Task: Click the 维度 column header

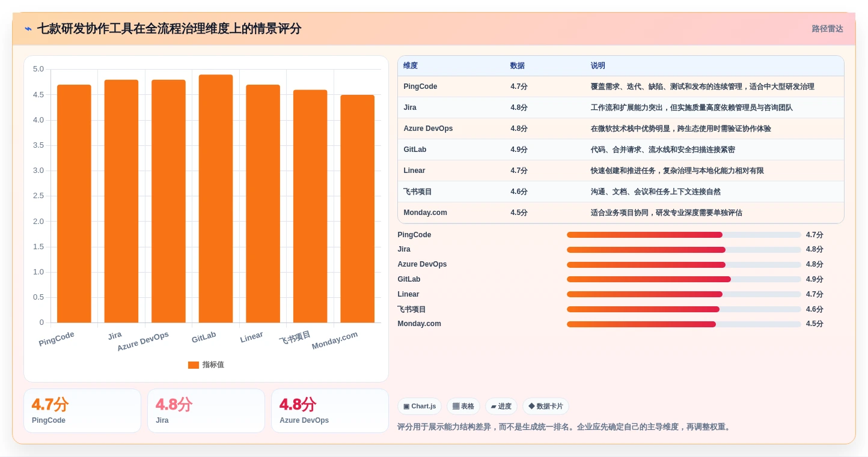Action: 411,65
